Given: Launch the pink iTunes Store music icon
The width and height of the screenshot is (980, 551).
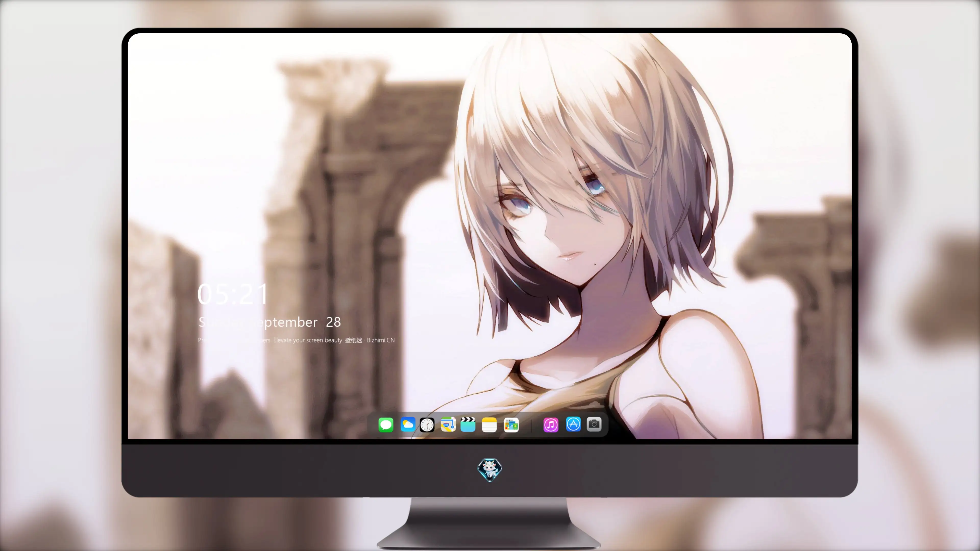Looking at the screenshot, I should [x=551, y=425].
